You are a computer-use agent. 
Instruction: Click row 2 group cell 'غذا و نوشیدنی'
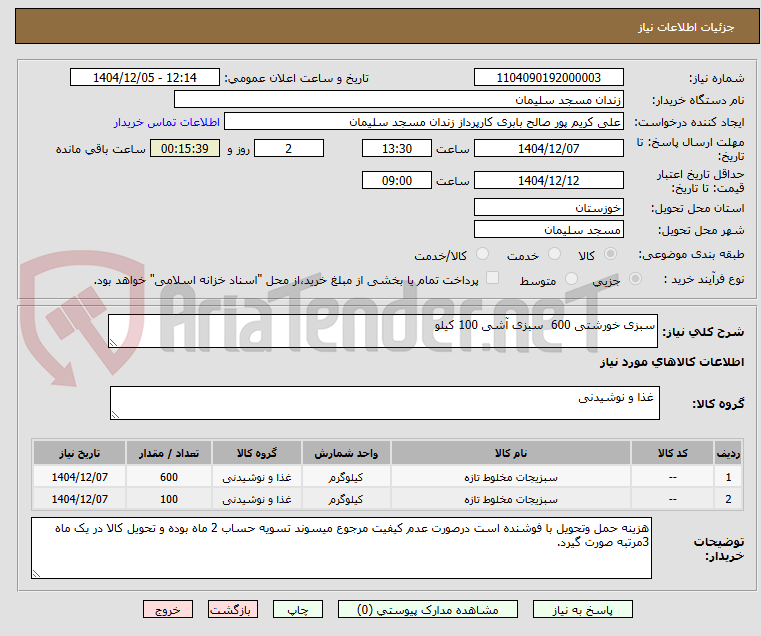[257, 499]
